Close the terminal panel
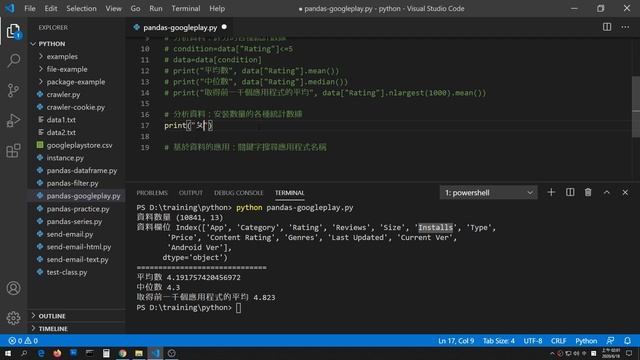Image resolution: width=640 pixels, height=360 pixels. click(625, 192)
